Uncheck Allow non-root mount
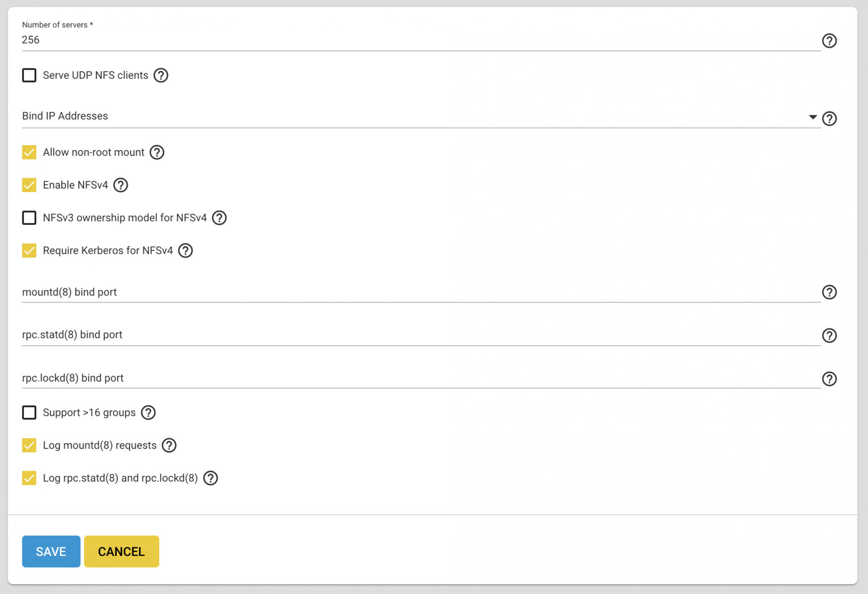 point(29,152)
